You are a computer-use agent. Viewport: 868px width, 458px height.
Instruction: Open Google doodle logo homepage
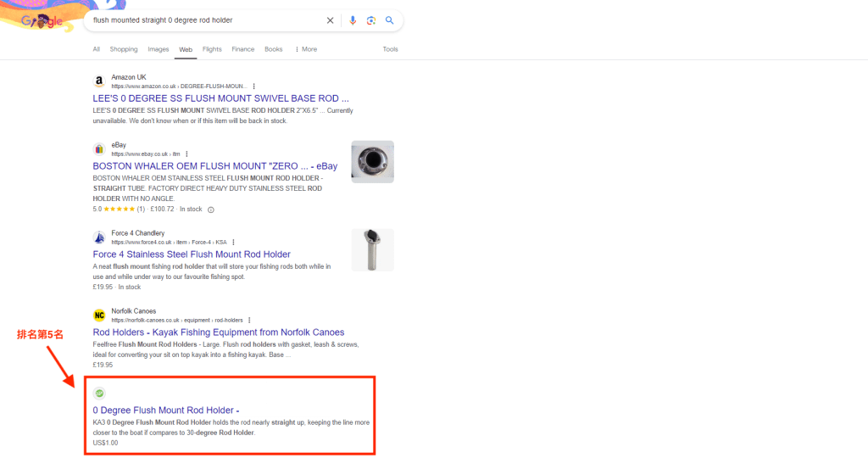point(42,21)
